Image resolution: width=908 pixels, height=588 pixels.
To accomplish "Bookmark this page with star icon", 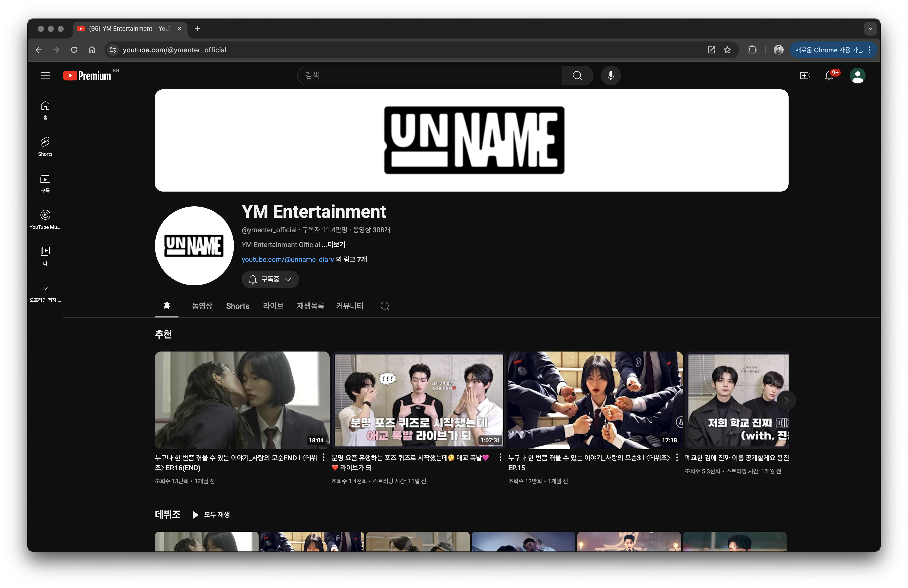I will pyautogui.click(x=728, y=50).
